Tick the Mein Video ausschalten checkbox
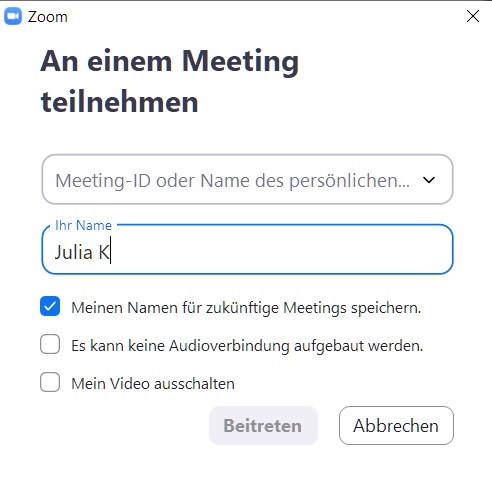 tap(50, 382)
